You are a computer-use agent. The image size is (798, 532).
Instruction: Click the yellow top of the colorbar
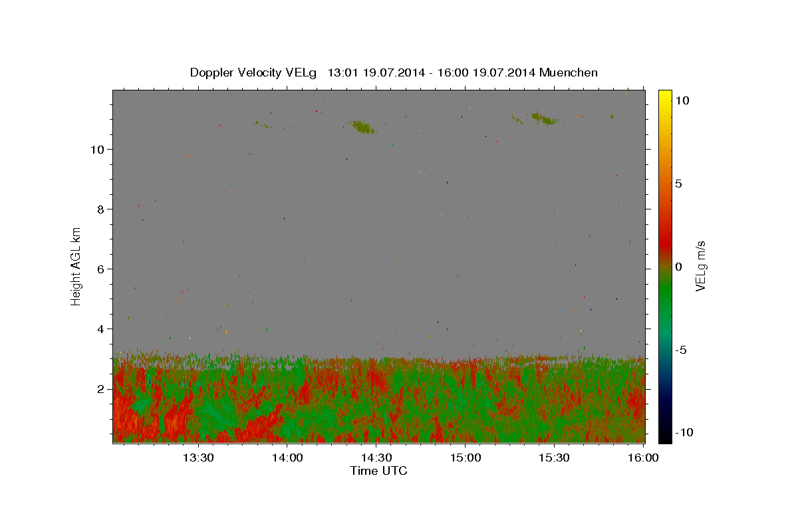click(664, 96)
